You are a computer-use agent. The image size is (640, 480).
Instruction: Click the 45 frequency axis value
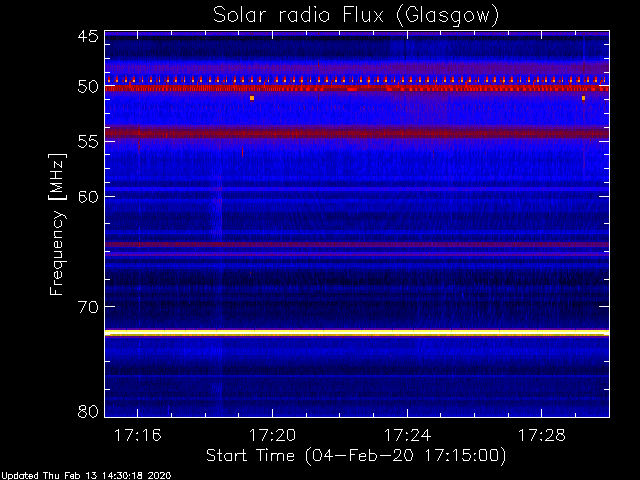[x=88, y=36]
